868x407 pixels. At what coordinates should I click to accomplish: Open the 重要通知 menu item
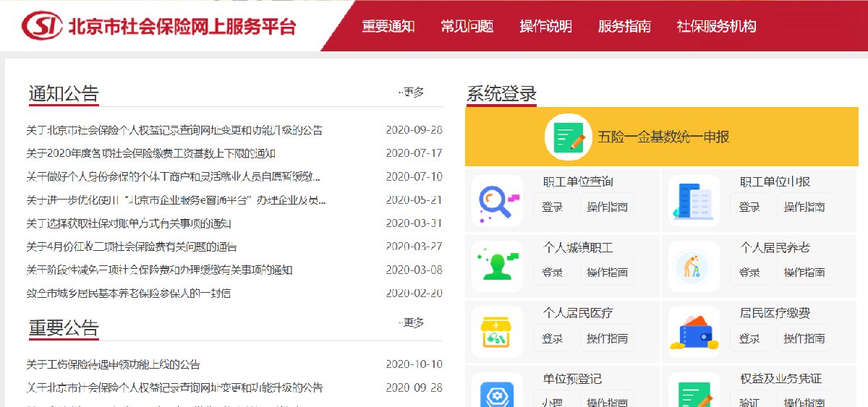(388, 27)
